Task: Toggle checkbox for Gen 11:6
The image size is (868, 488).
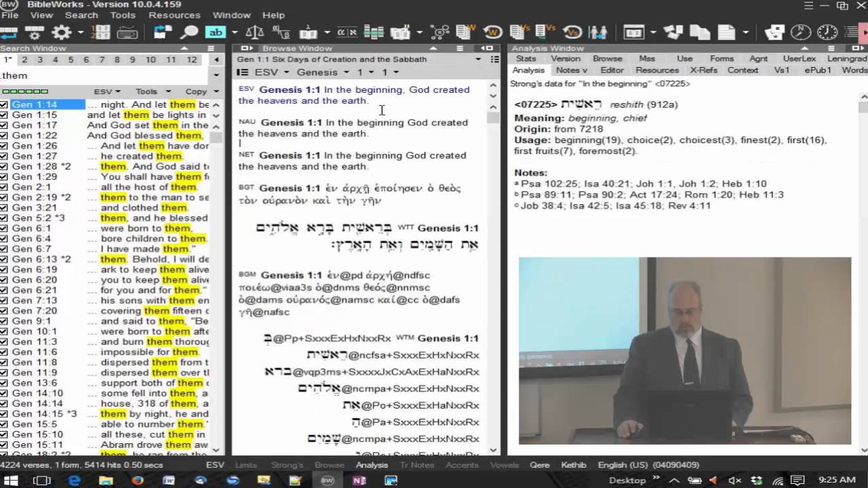Action: tap(4, 352)
